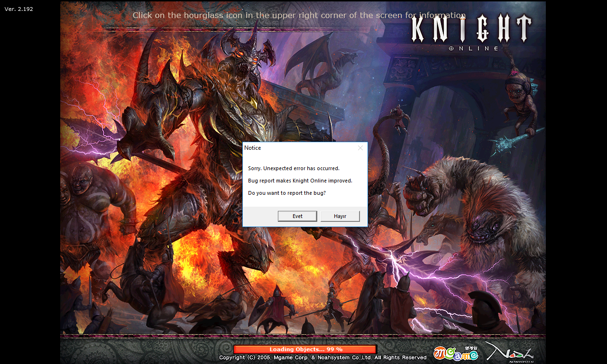Click the Knight Online logo
This screenshot has width=607, height=364.
[x=471, y=31]
